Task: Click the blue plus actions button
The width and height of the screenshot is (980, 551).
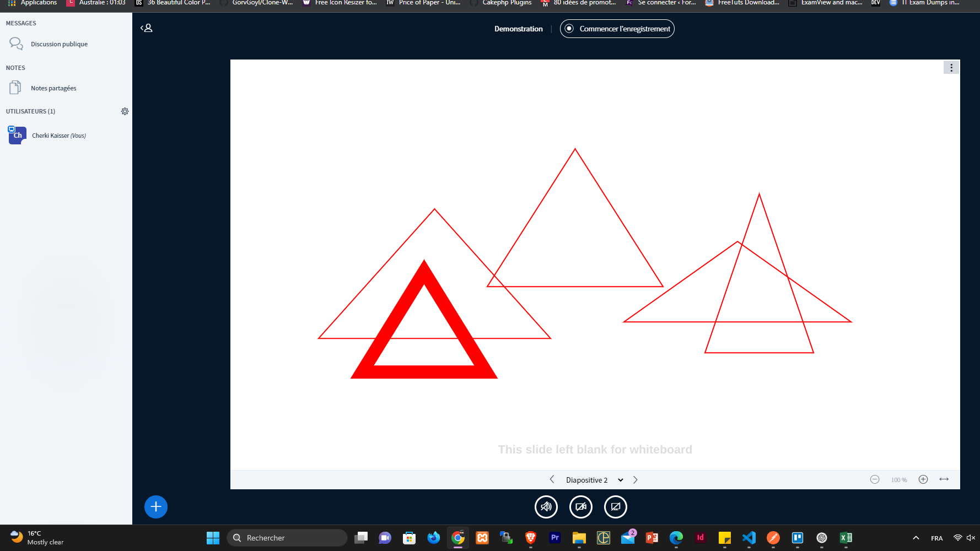Action: [156, 507]
